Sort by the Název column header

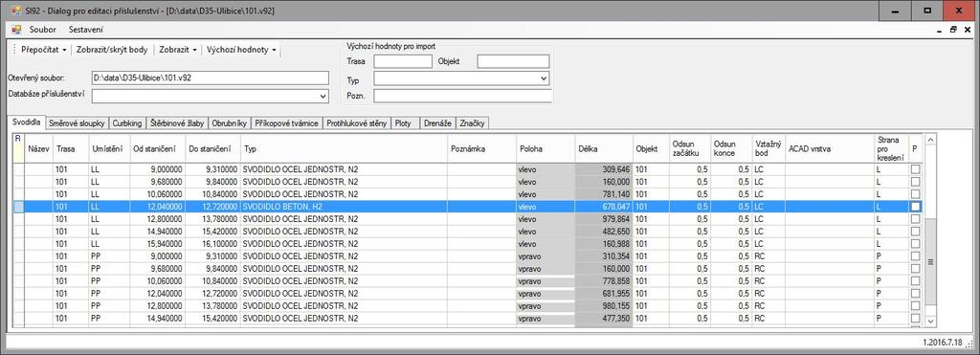click(38, 149)
